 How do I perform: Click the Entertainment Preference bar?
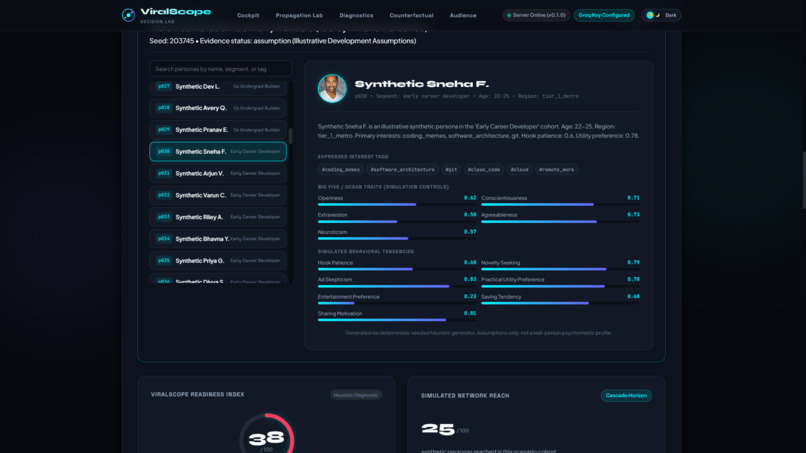(x=397, y=303)
